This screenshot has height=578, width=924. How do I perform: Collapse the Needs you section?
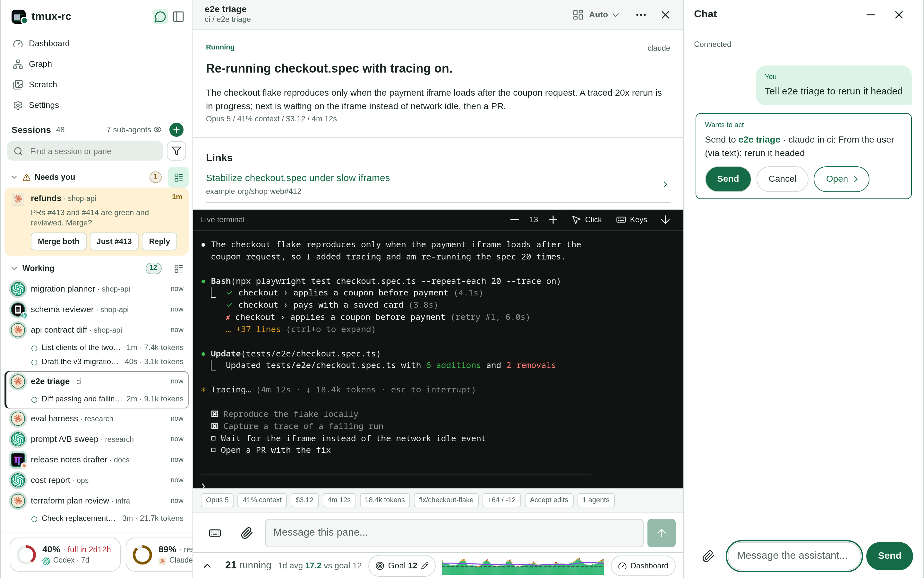(x=14, y=177)
